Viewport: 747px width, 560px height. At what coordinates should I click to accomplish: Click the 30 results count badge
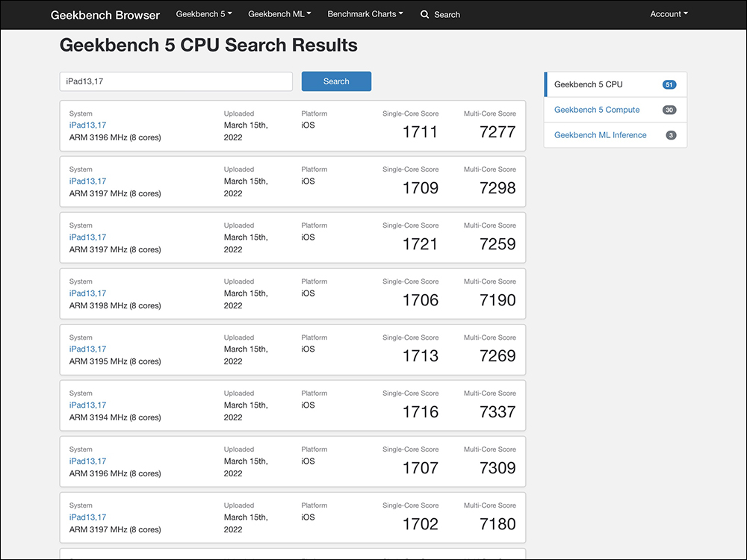pyautogui.click(x=669, y=111)
